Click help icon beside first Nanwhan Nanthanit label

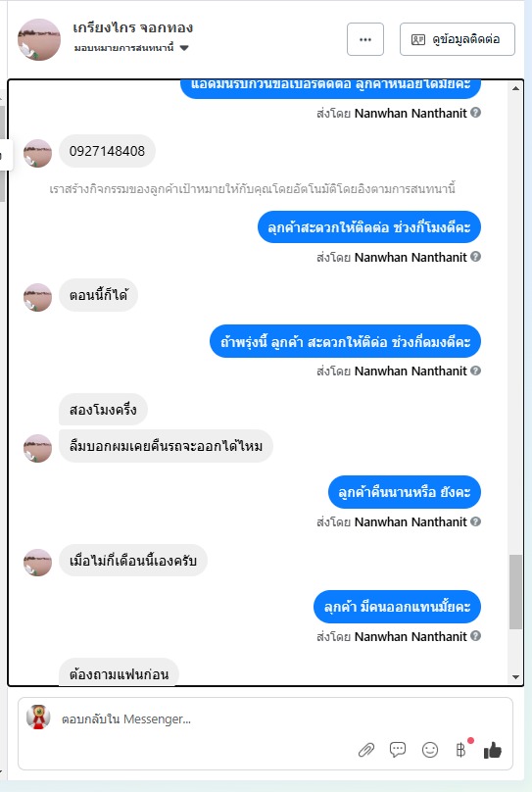[x=475, y=112]
